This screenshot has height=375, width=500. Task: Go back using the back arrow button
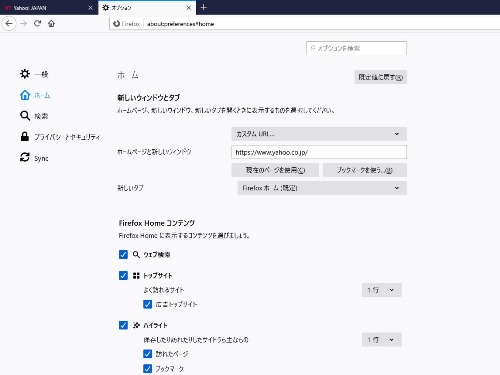coord(9,24)
